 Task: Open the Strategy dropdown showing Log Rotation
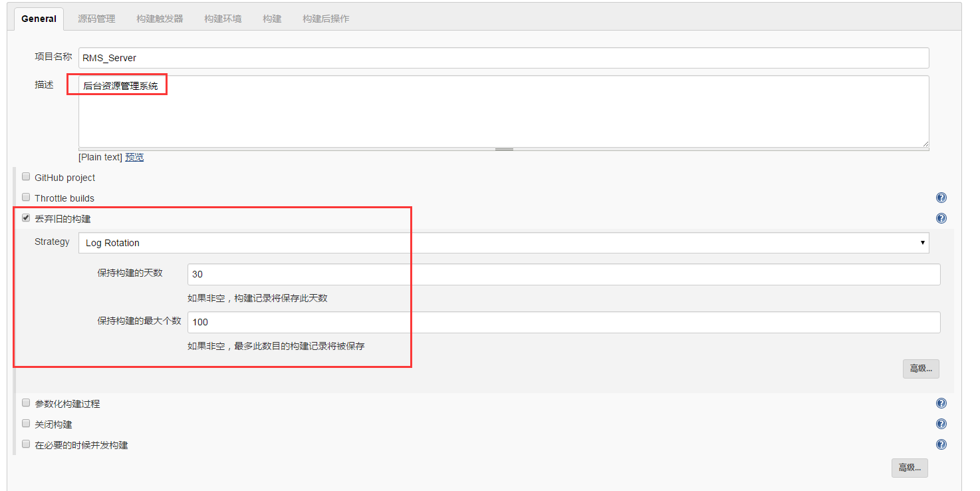click(503, 243)
